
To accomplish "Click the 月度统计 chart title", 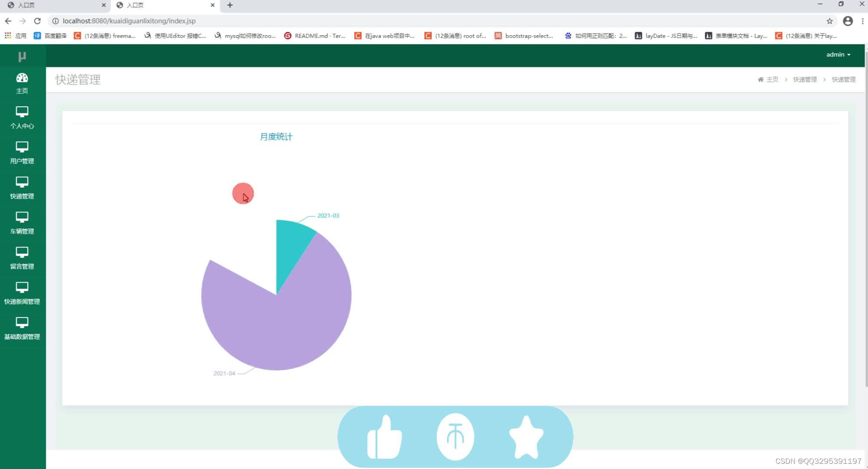I will pyautogui.click(x=276, y=137).
